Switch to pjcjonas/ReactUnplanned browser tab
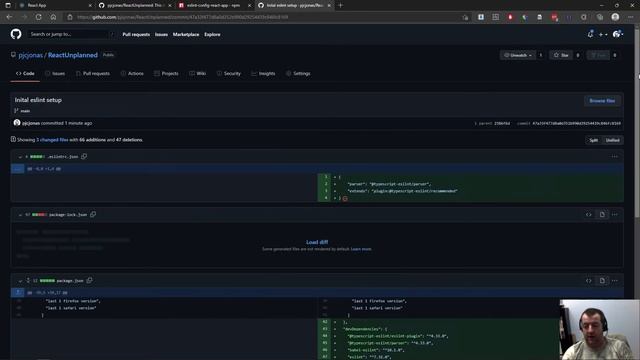 [x=135, y=5]
